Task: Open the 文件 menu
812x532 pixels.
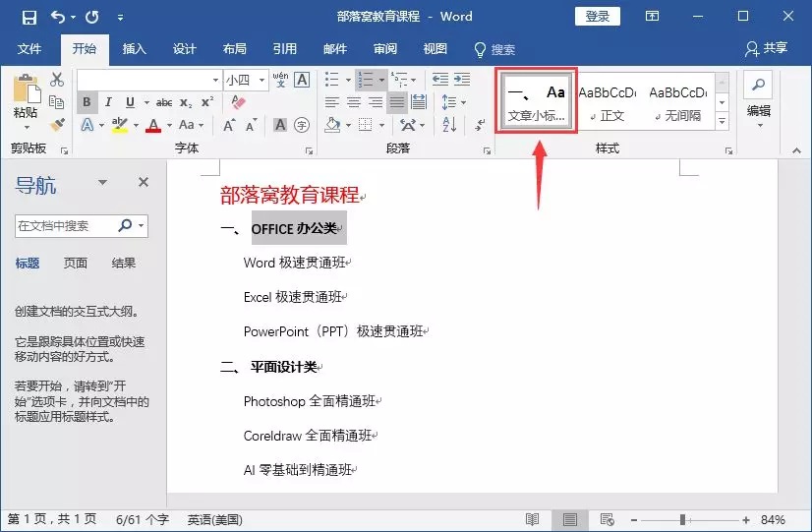Action: click(x=29, y=49)
